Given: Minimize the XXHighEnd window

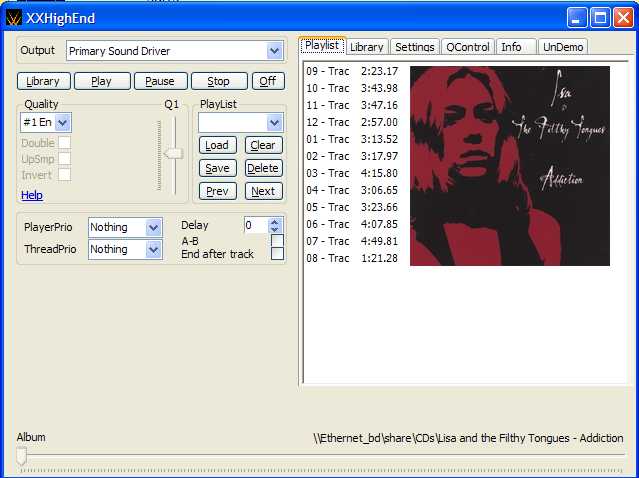Looking at the screenshot, I should pos(577,18).
